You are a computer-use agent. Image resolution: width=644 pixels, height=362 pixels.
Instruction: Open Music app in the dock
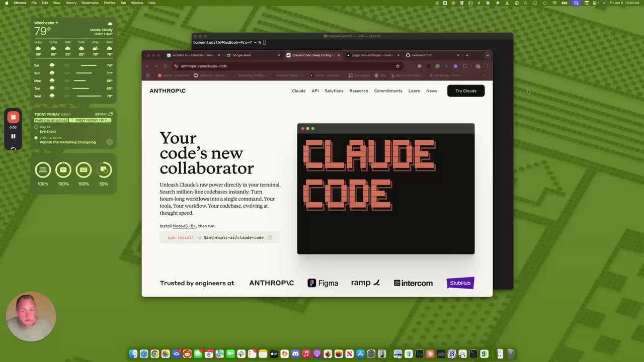point(306,354)
